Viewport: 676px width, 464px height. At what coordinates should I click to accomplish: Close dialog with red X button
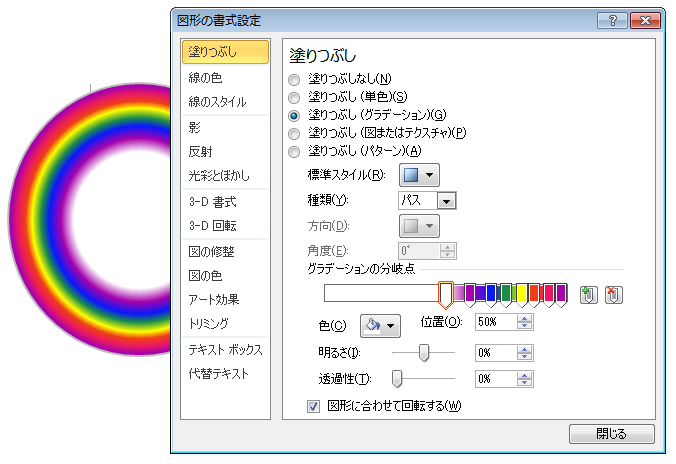click(x=645, y=20)
